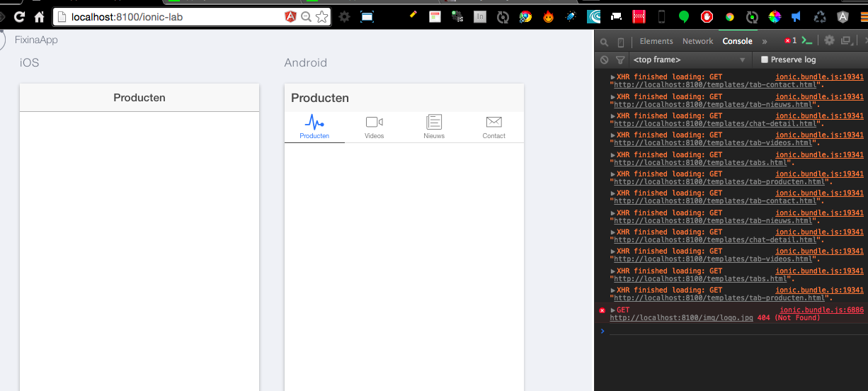Open the img/logo.jpg URL link

(681, 318)
